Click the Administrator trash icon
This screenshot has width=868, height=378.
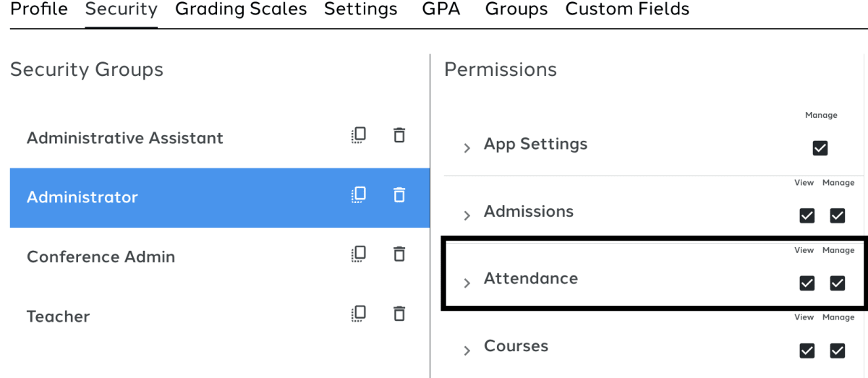[x=399, y=194]
